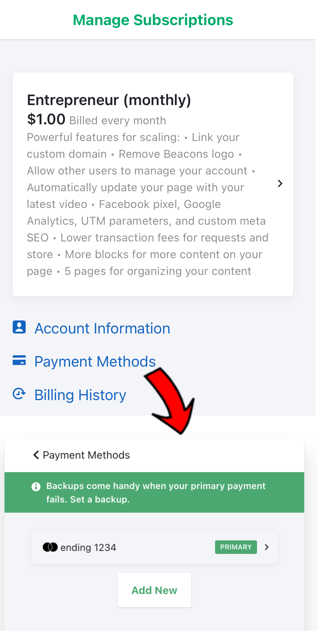Click the info icon in green banner

pos(36,487)
